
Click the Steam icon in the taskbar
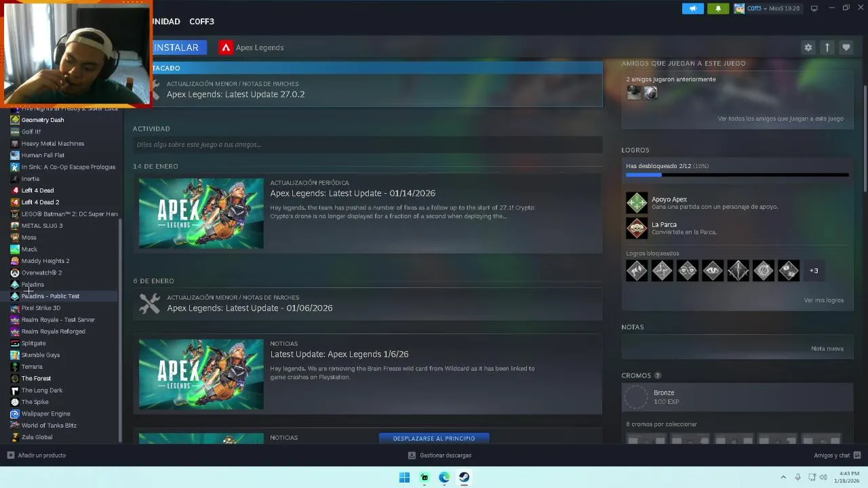(464, 477)
